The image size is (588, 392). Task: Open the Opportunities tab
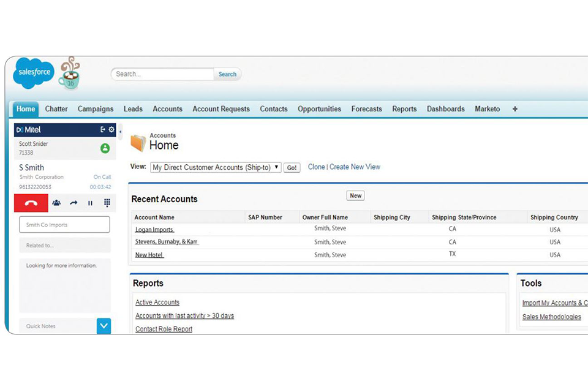tap(320, 109)
